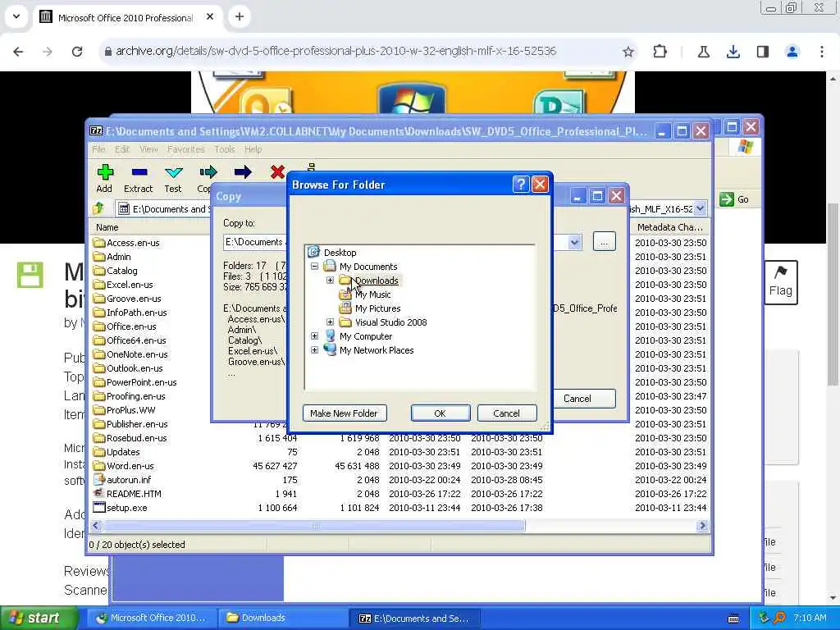Click the browse ellipsis button in Copy dialog
Image resolution: width=840 pixels, height=630 pixels.
605,242
